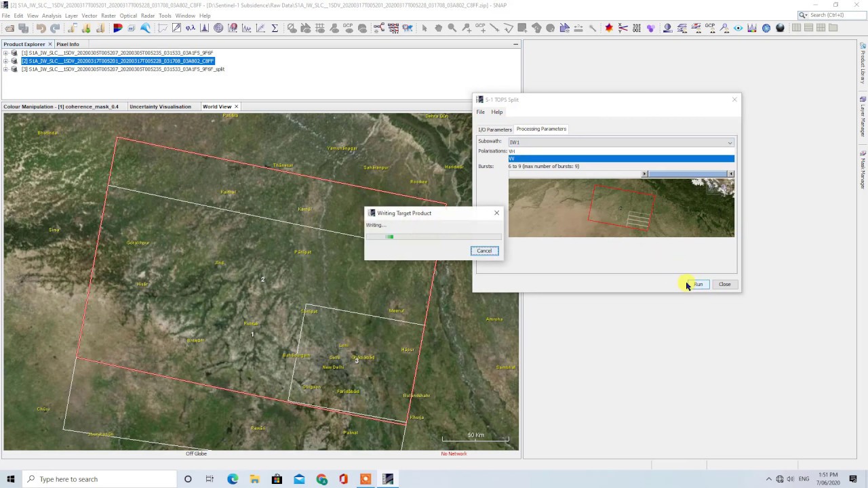Click the burst preview map thumbnail
The height and width of the screenshot is (488, 868).
[621, 208]
